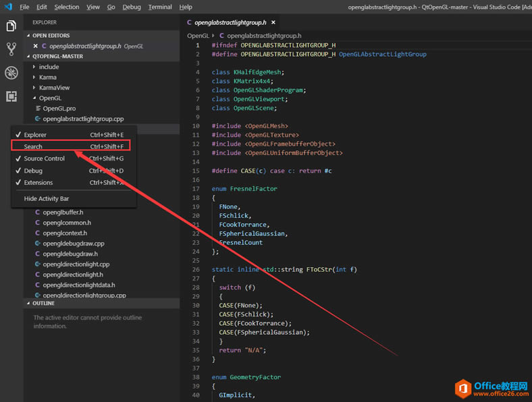Toggle Source Control visibility in menu
The height and width of the screenshot is (402, 532).
click(x=74, y=159)
